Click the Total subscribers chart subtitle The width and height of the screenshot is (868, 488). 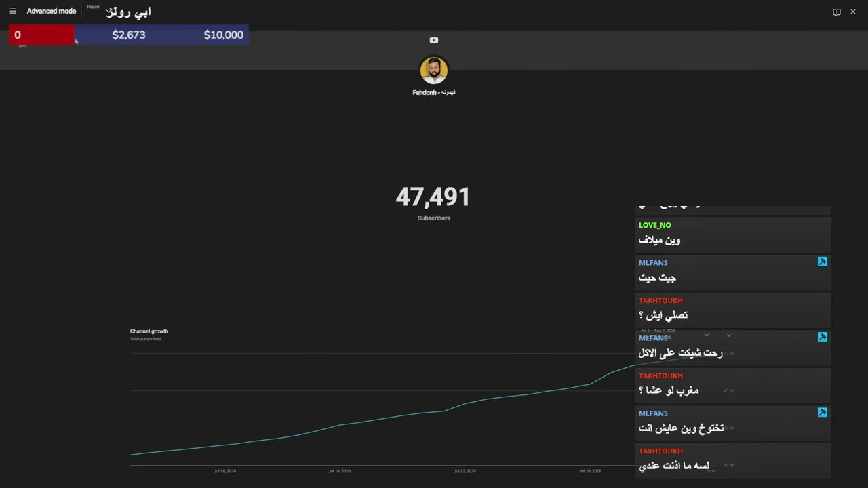[146, 339]
